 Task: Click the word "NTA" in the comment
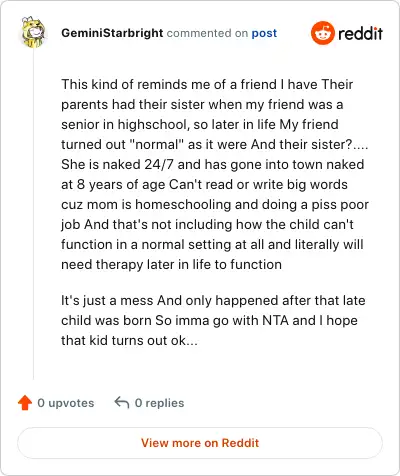[275, 320]
